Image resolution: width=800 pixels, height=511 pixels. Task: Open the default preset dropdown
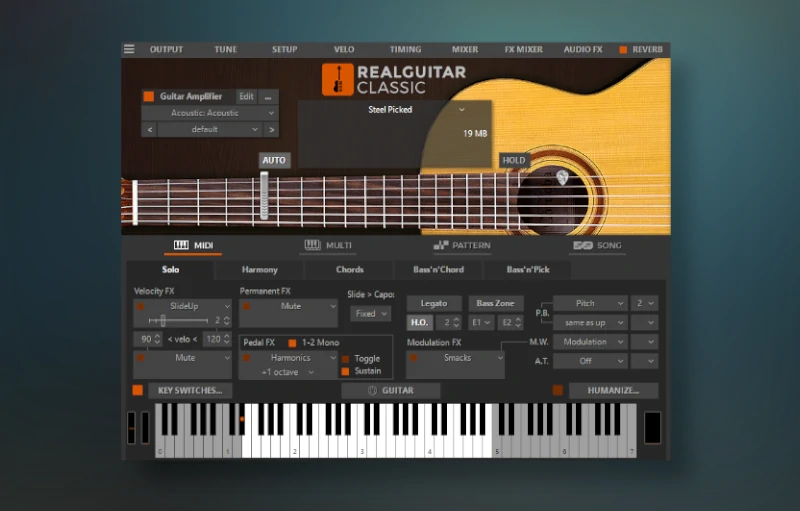(210, 130)
